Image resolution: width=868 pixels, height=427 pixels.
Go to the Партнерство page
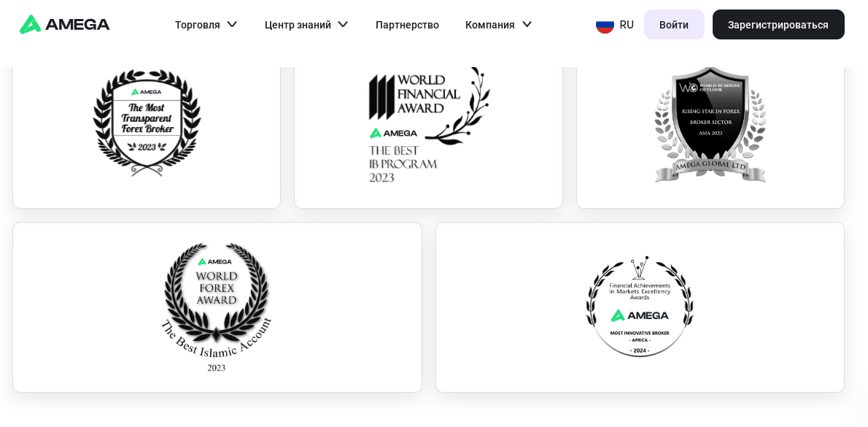[407, 25]
